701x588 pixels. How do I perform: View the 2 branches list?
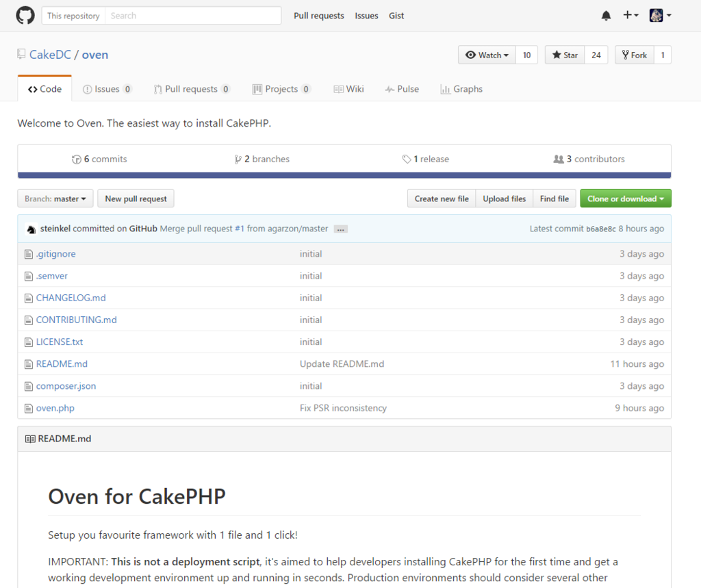tap(262, 159)
